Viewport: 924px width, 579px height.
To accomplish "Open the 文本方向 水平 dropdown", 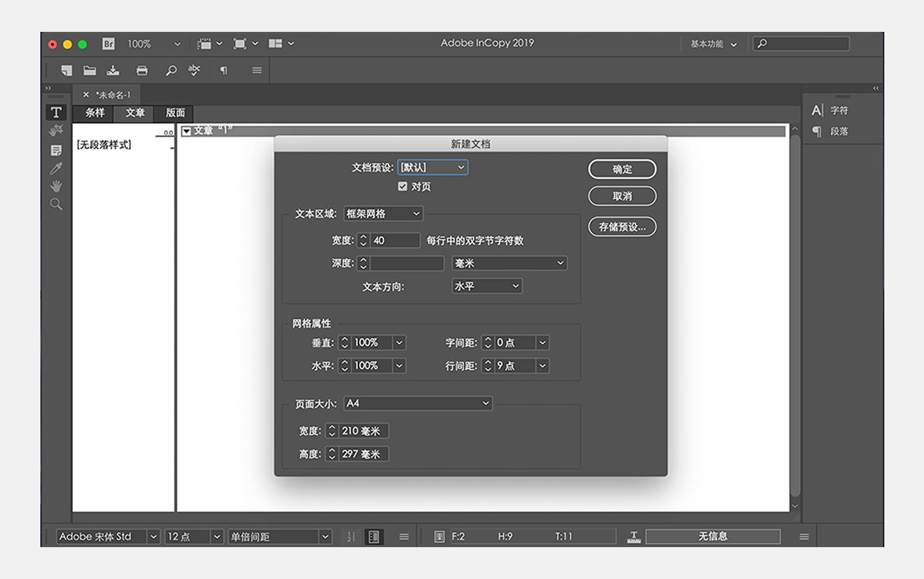I will pyautogui.click(x=487, y=286).
